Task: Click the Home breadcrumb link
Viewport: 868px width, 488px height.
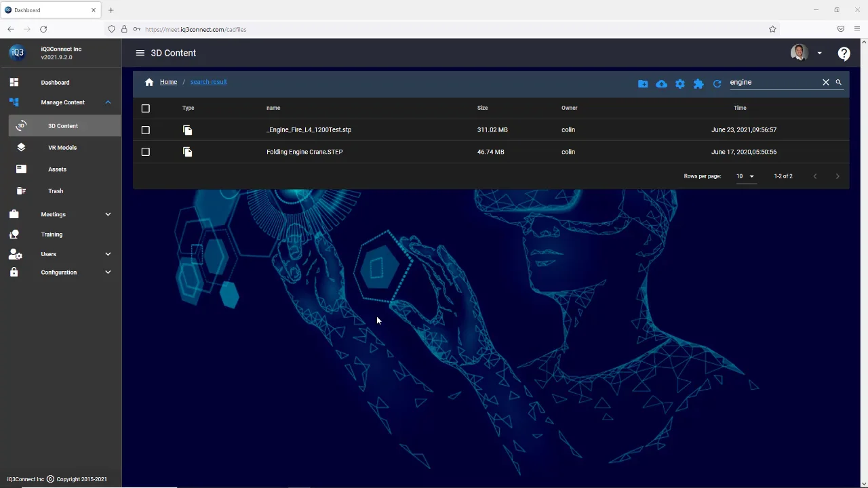Action: pyautogui.click(x=168, y=82)
